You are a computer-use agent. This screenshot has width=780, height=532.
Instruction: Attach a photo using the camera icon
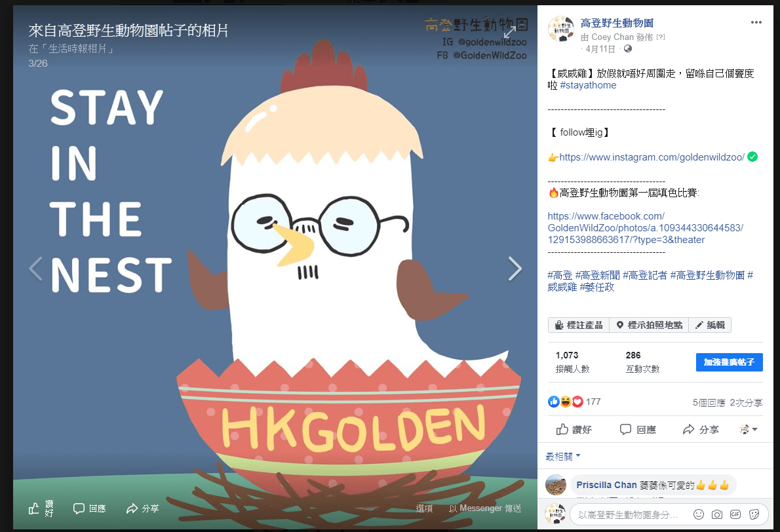click(x=717, y=514)
